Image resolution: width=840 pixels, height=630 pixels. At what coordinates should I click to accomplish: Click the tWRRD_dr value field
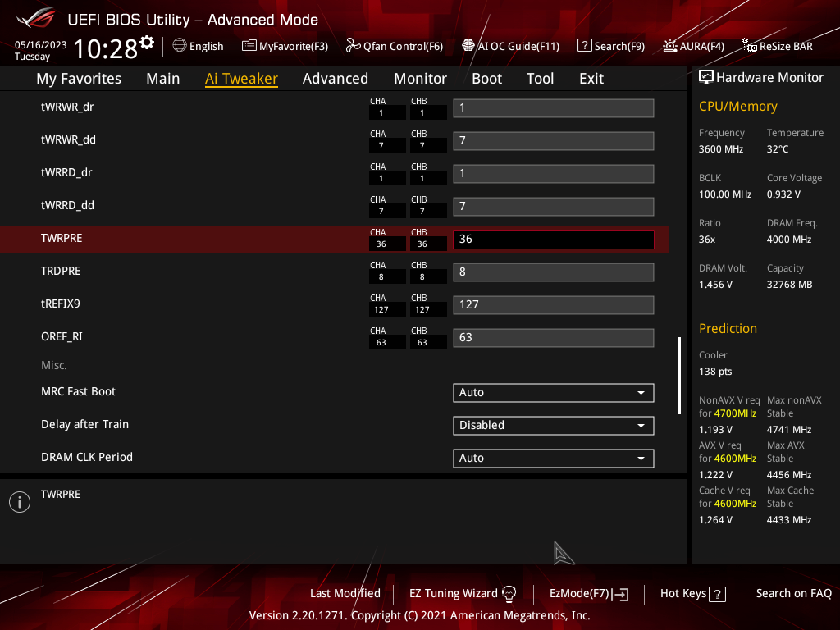coord(554,174)
